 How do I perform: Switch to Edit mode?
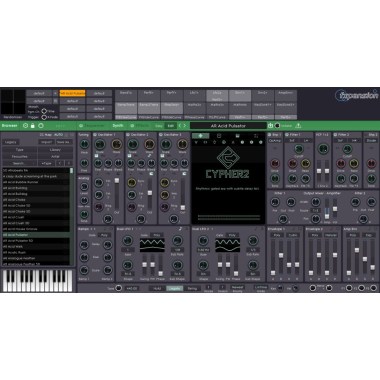pos(171,126)
